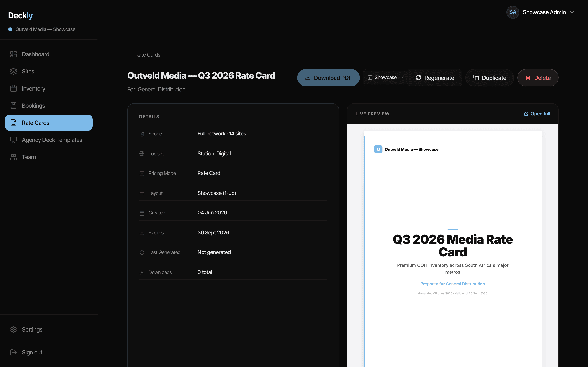The height and width of the screenshot is (367, 588).
Task: Open the Inventory calendar icon
Action: 13,89
